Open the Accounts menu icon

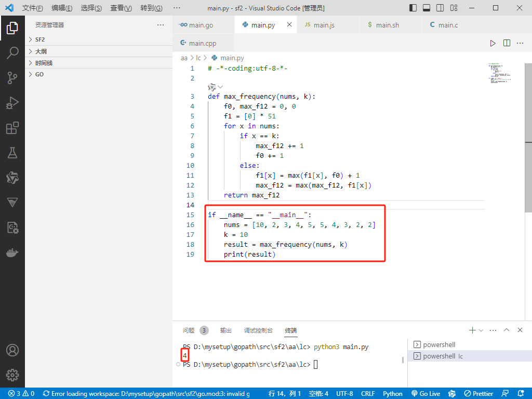click(x=12, y=350)
